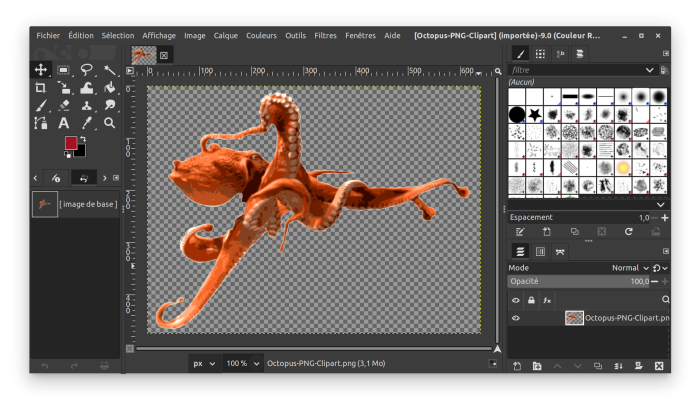Switch to the Layers tab
The height and width of the screenshot is (406, 700).
(520, 251)
